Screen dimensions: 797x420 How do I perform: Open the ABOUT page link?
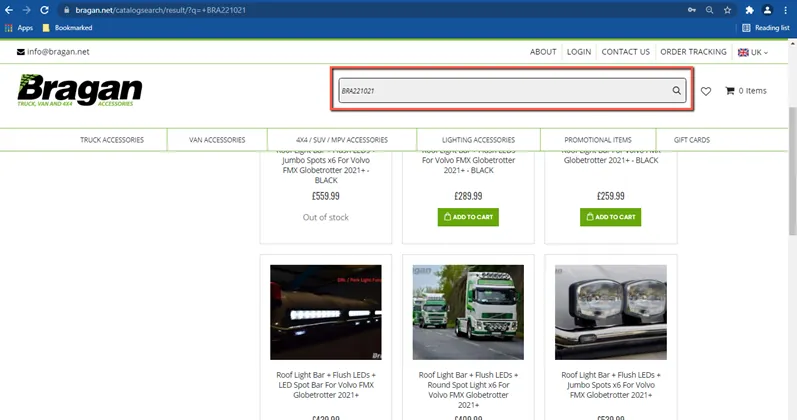point(543,52)
